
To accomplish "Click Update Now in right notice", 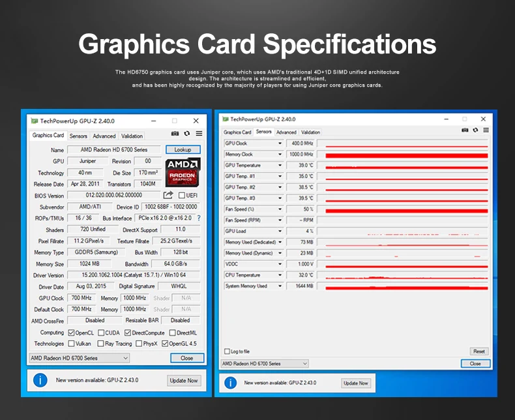I will pos(356,383).
